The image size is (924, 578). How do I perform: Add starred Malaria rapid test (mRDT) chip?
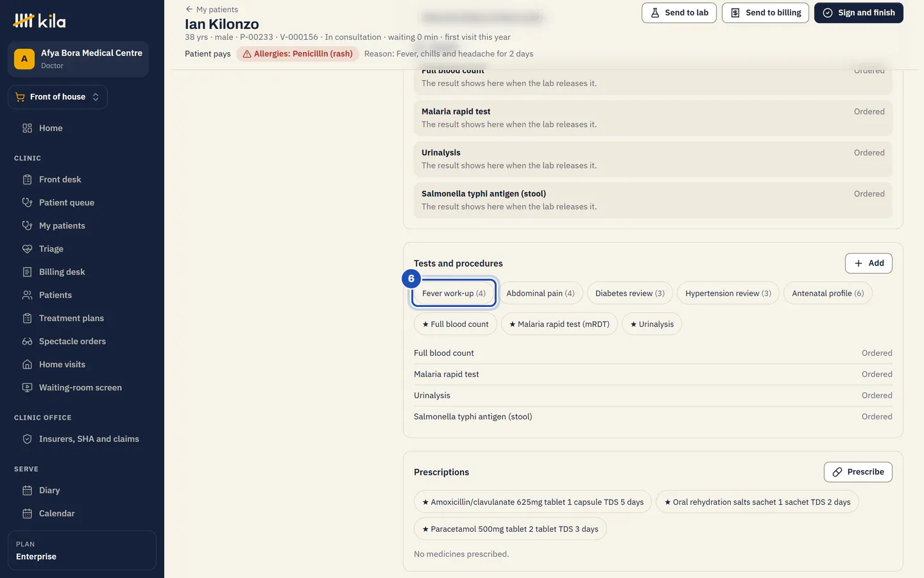(x=560, y=324)
